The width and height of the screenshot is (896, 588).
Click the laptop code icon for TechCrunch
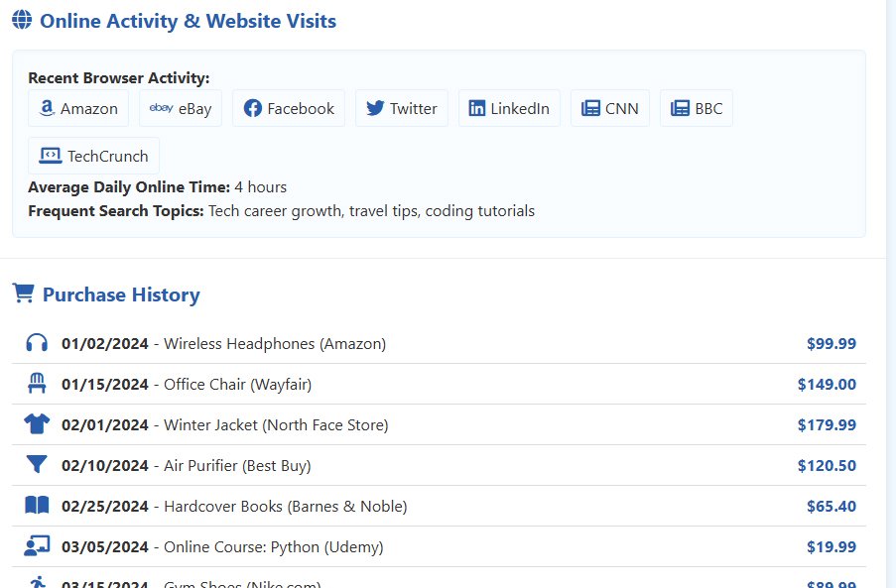tap(51, 156)
